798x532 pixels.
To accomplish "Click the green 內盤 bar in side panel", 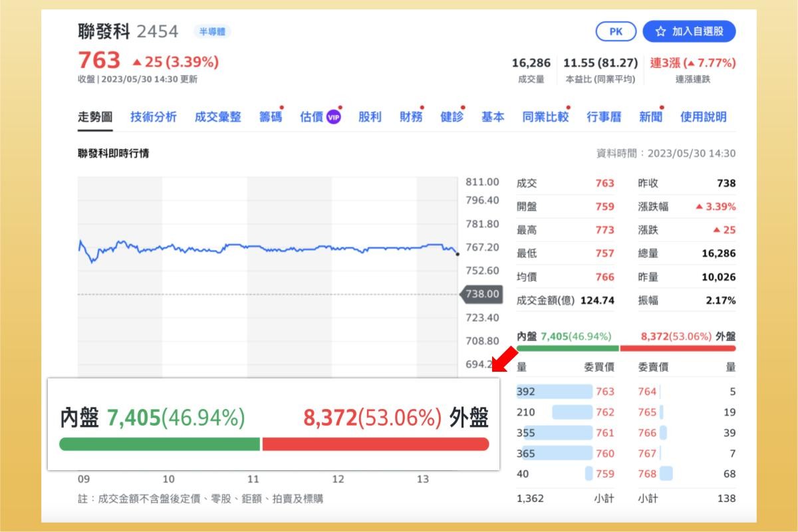I will (567, 348).
